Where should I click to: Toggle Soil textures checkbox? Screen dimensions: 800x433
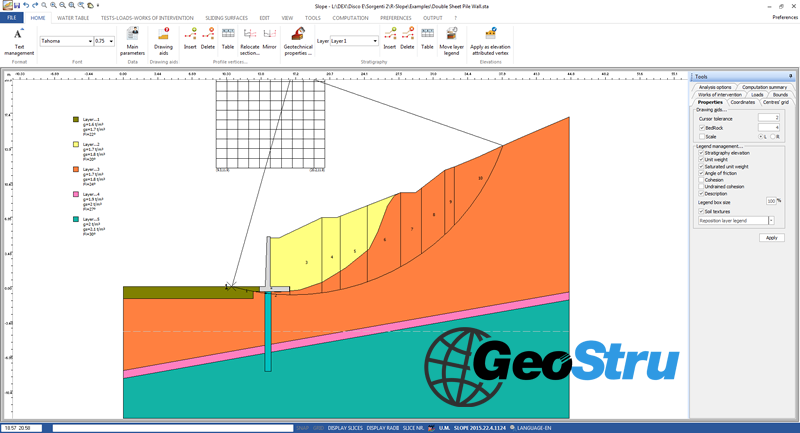[x=701, y=212]
